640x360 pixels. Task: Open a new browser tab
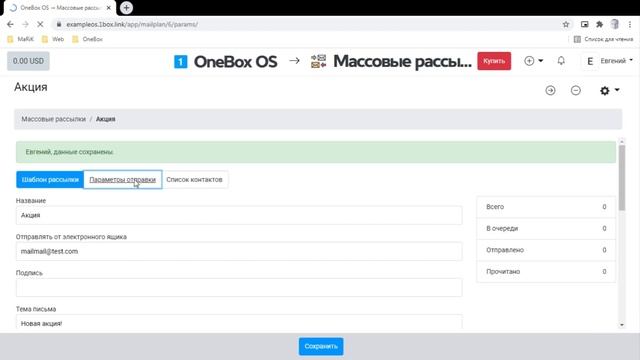click(x=127, y=8)
